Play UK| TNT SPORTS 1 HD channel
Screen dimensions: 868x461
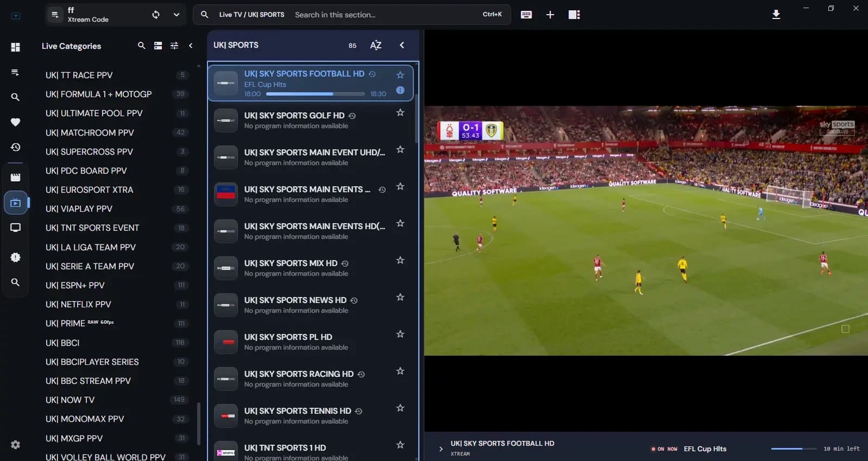click(311, 450)
